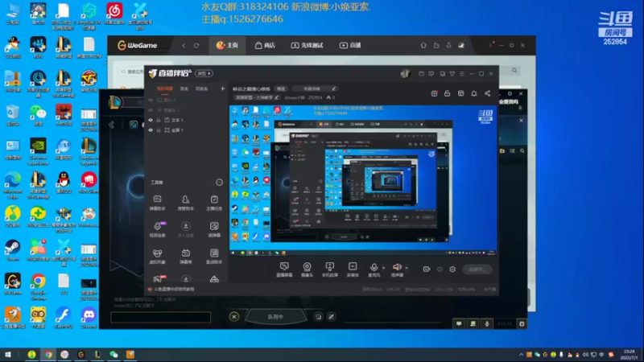Open Windows Start menu
Screen dimensions: 644x362
point(8,355)
